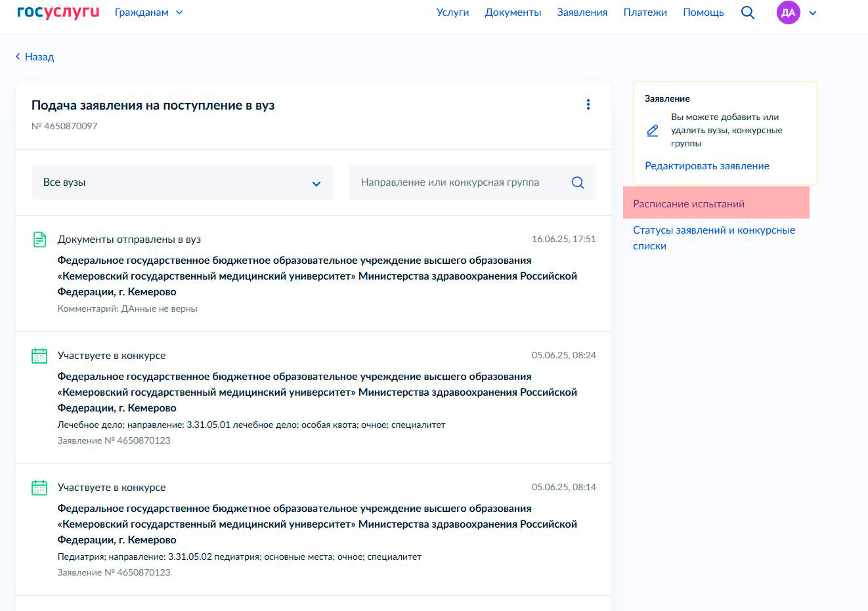Click the university name in the 05.06.25, 08:14 entry
The image size is (868, 611).
pyautogui.click(x=317, y=524)
